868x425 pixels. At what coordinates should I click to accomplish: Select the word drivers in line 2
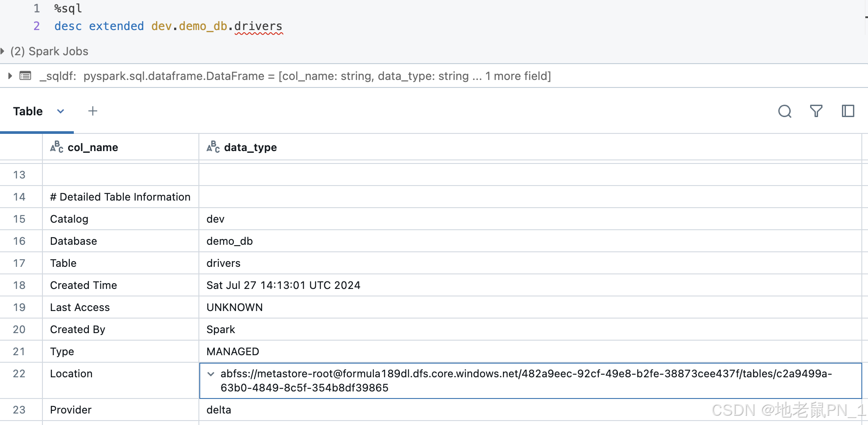point(259,26)
